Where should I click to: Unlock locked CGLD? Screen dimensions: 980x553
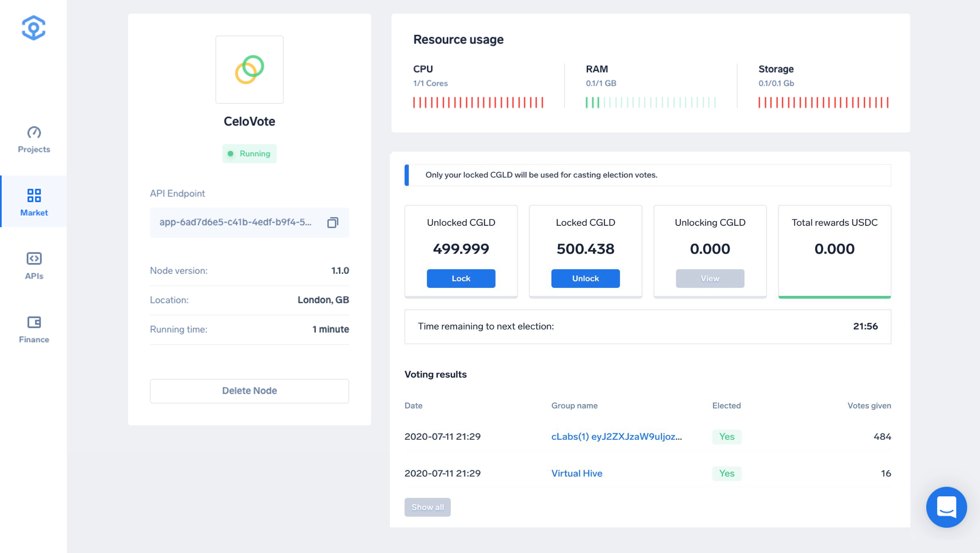click(586, 279)
